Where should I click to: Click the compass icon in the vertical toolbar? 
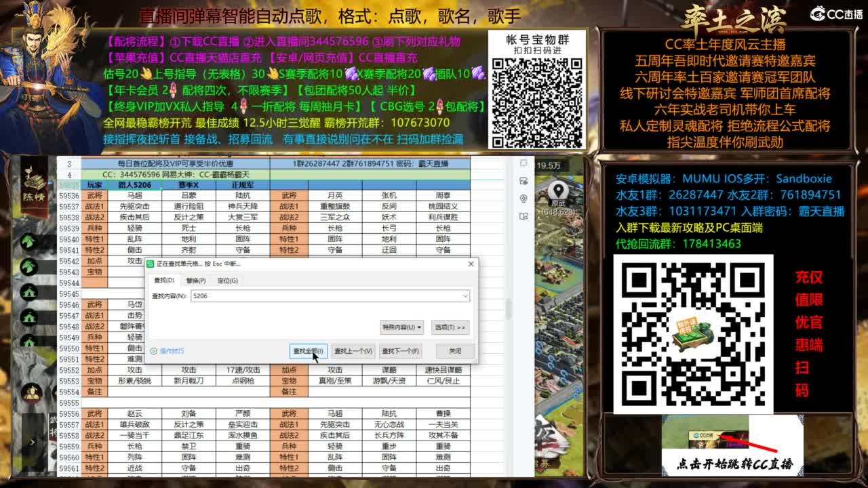tap(523, 199)
